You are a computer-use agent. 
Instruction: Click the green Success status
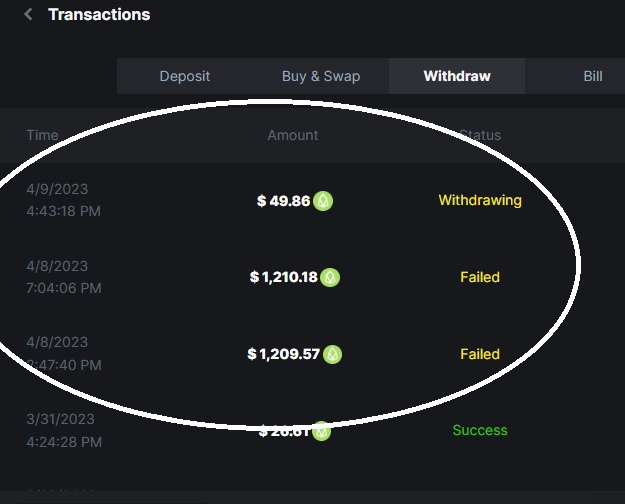click(480, 430)
